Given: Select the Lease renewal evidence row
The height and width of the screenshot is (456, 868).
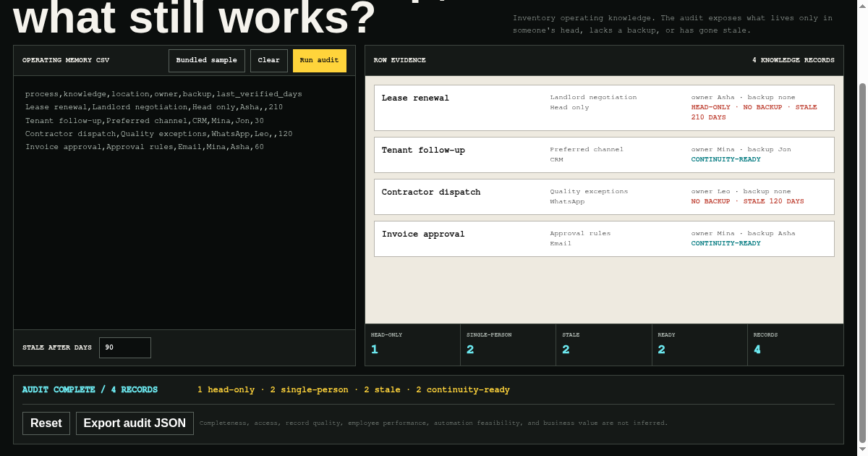Looking at the screenshot, I should tap(604, 108).
